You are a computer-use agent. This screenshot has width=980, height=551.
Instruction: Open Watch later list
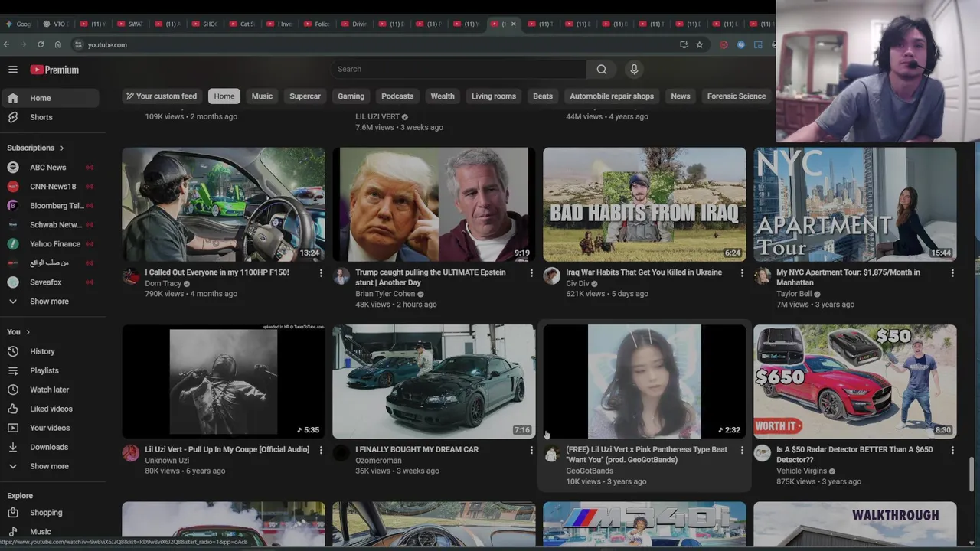point(50,390)
